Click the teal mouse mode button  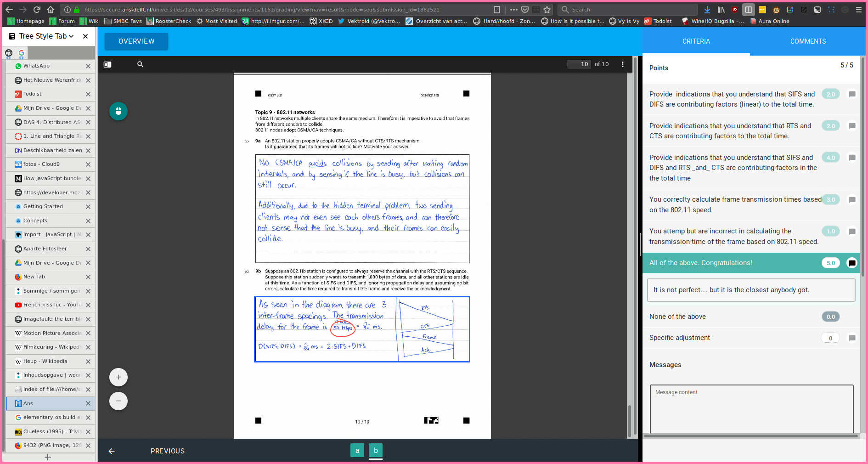[x=118, y=111]
